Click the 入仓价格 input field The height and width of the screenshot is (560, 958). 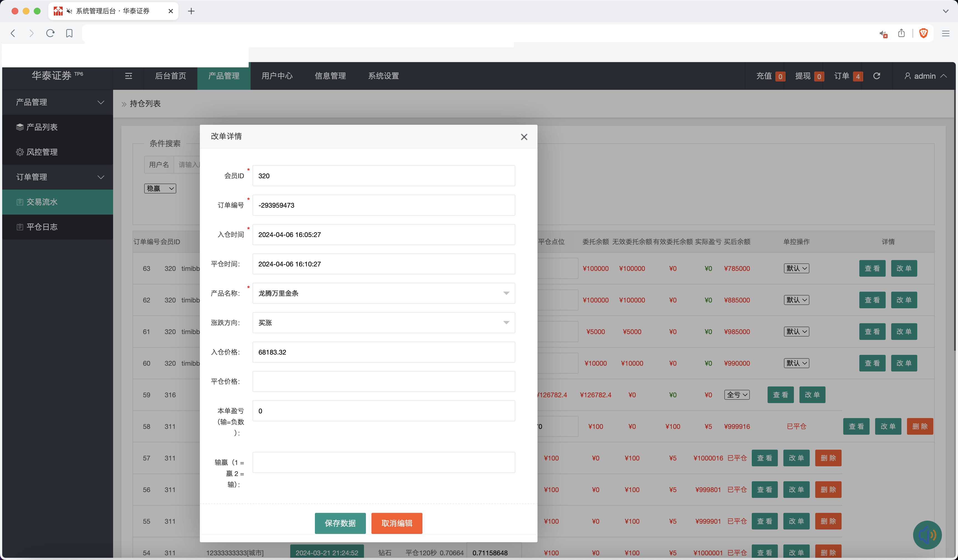384,352
